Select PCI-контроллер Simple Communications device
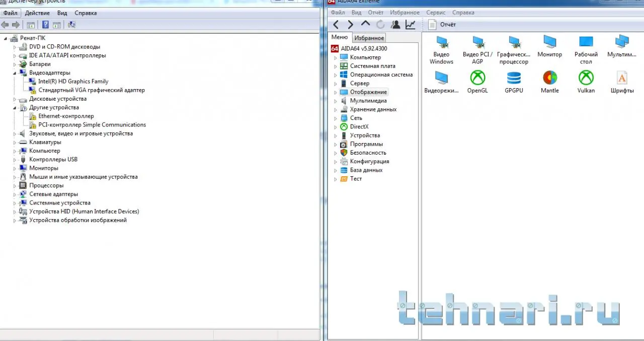 pos(92,124)
